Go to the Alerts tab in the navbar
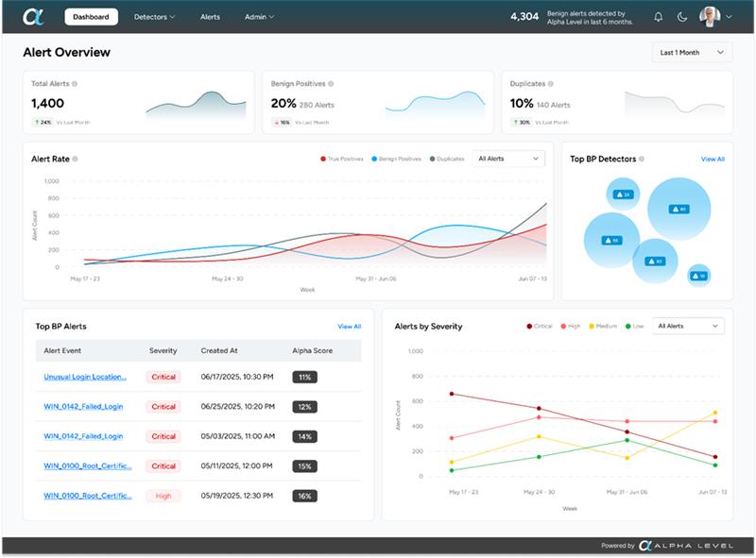Viewport: 756px width, 558px height. pos(210,17)
